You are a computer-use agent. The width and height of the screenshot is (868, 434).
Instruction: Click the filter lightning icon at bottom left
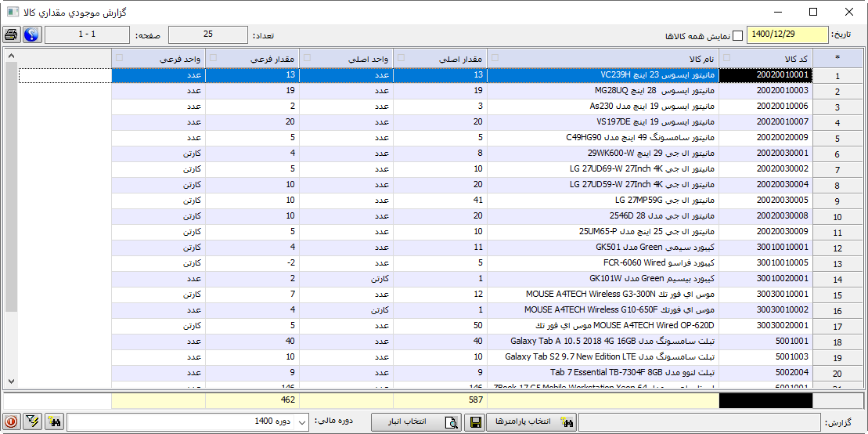tap(33, 421)
